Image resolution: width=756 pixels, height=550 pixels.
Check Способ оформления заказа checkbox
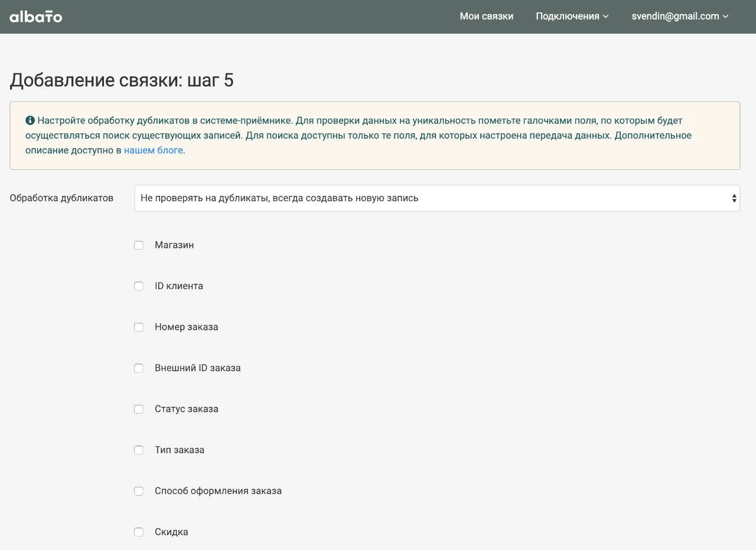pos(139,491)
